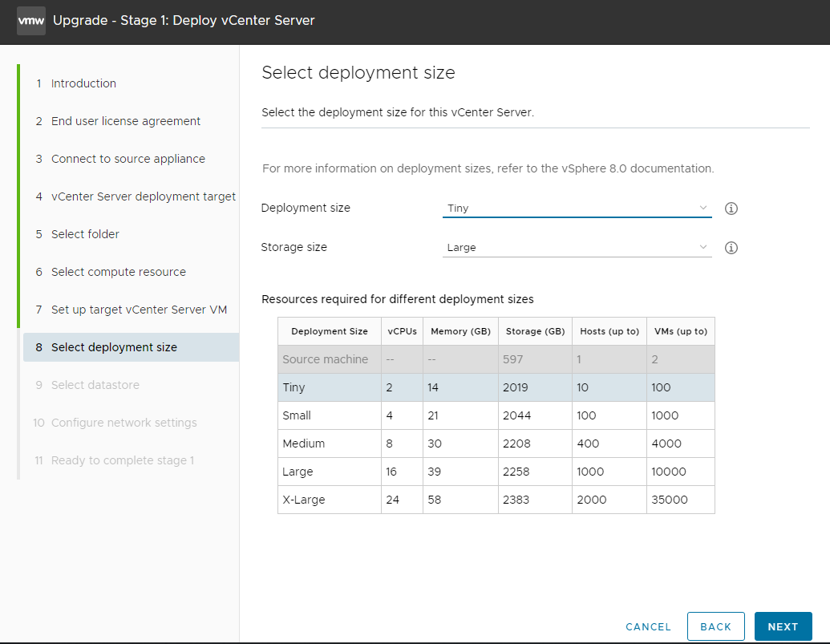Click the Memory (GB) column header
This screenshot has height=644, width=830.
point(460,331)
